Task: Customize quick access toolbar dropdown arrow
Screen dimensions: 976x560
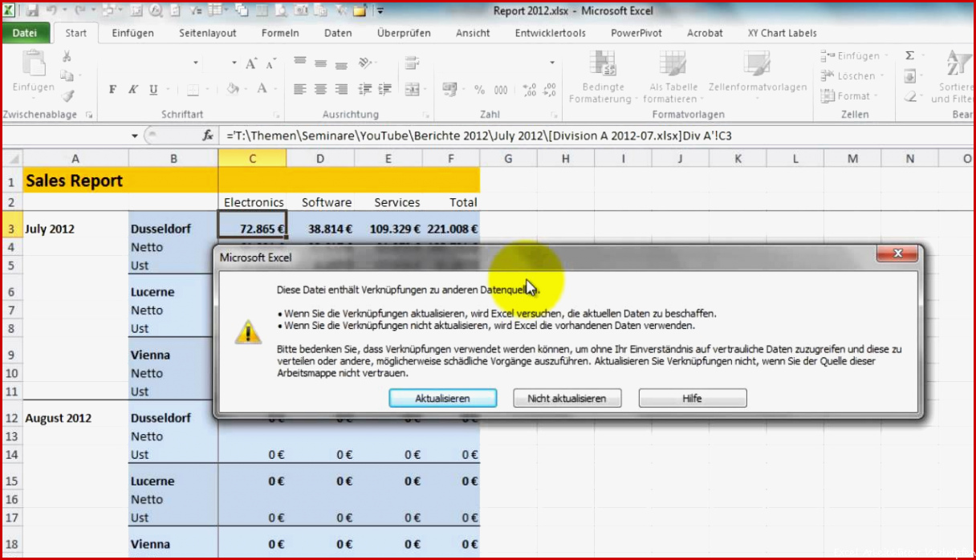Action: 380,11
